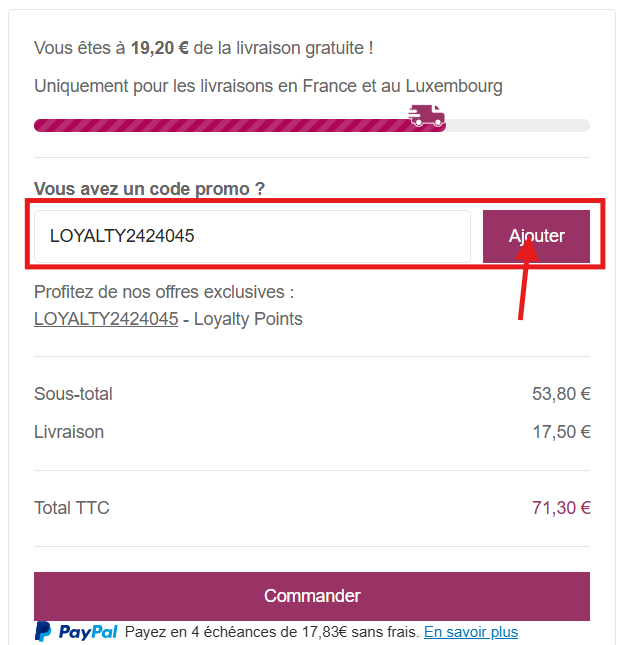Screen dimensions: 617x645
Task: Click the striped filled part of shipping progress bar
Action: (222, 125)
